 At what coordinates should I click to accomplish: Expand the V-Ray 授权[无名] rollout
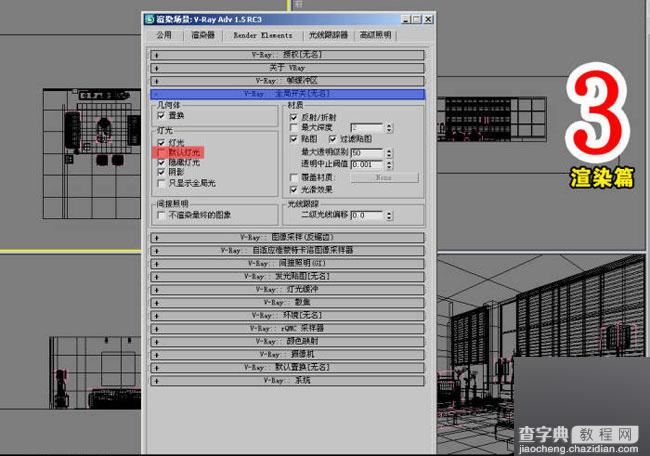pos(287,55)
